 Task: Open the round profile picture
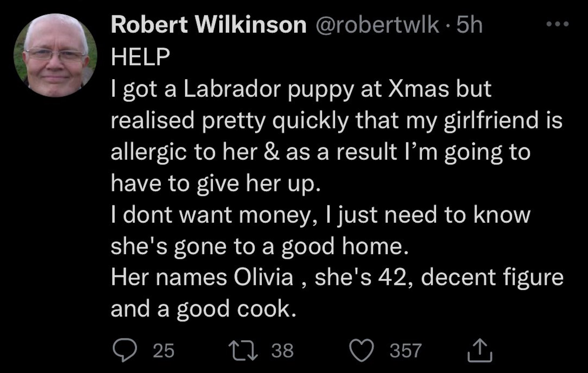pyautogui.click(x=55, y=55)
